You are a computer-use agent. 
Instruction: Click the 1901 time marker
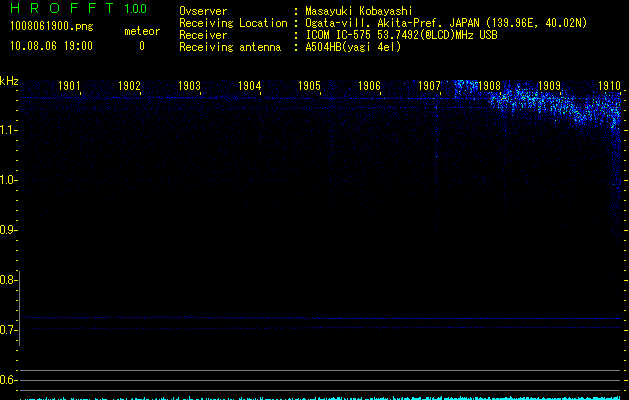click(69, 85)
